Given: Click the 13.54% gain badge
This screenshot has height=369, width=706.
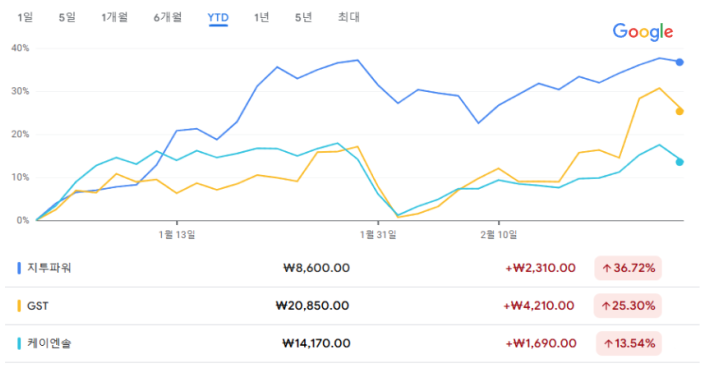Looking at the screenshot, I should 629,344.
